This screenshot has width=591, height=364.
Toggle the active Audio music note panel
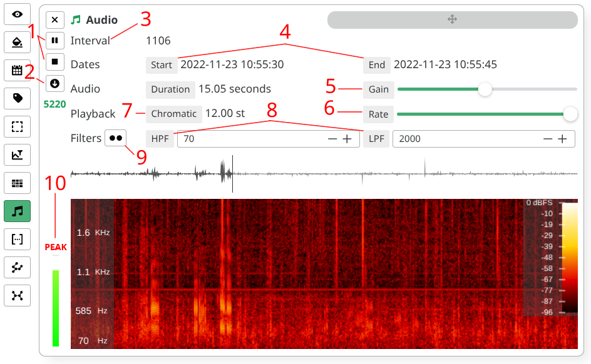click(x=18, y=211)
